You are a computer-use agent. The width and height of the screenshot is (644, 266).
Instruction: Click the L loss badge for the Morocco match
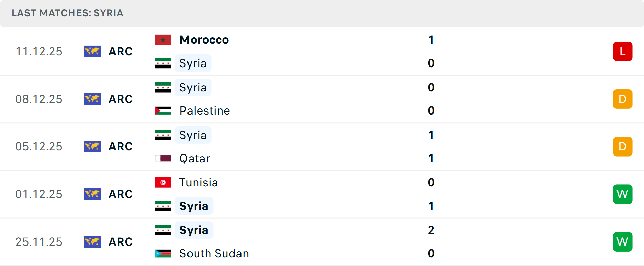pyautogui.click(x=623, y=51)
